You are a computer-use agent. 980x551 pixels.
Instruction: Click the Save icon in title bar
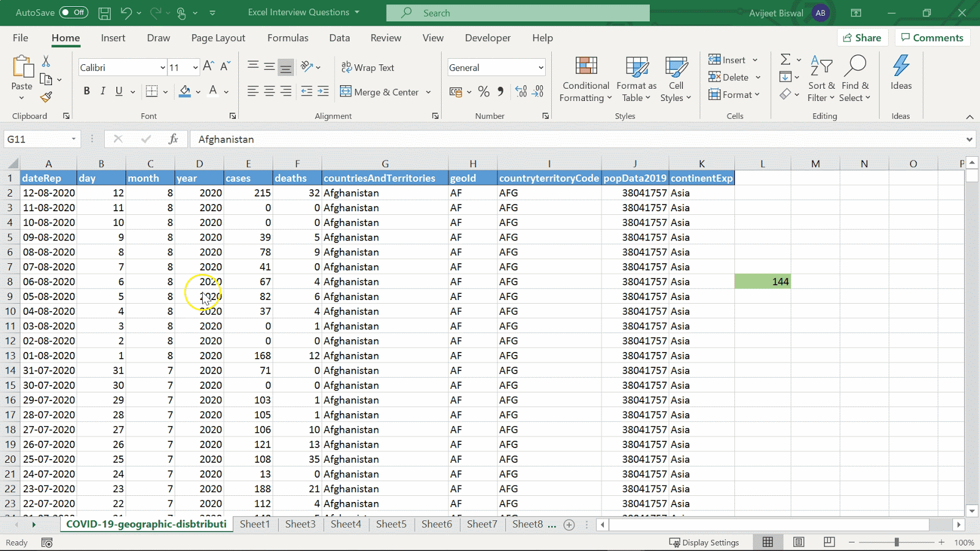point(105,13)
